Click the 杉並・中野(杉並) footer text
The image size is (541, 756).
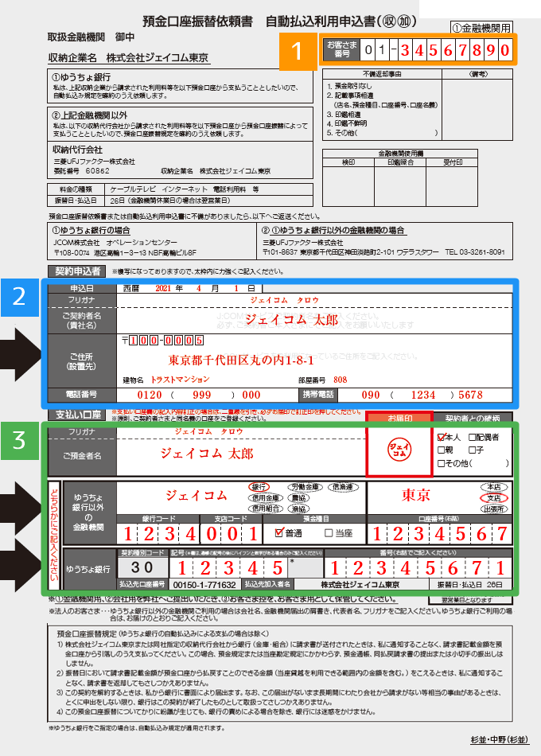click(499, 739)
